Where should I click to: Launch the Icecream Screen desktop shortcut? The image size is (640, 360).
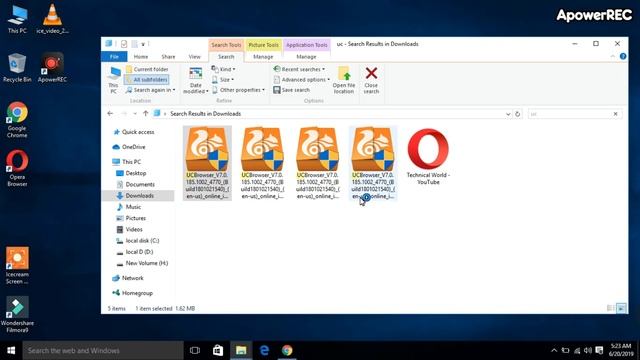17,265
